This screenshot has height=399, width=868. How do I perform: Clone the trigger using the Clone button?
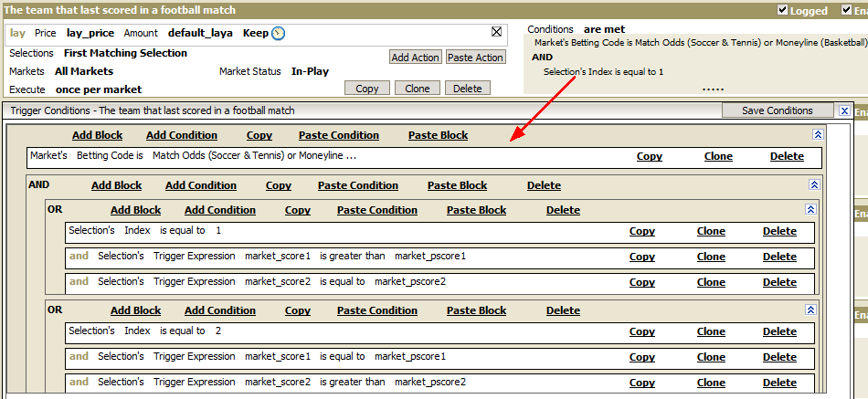pyautogui.click(x=417, y=89)
